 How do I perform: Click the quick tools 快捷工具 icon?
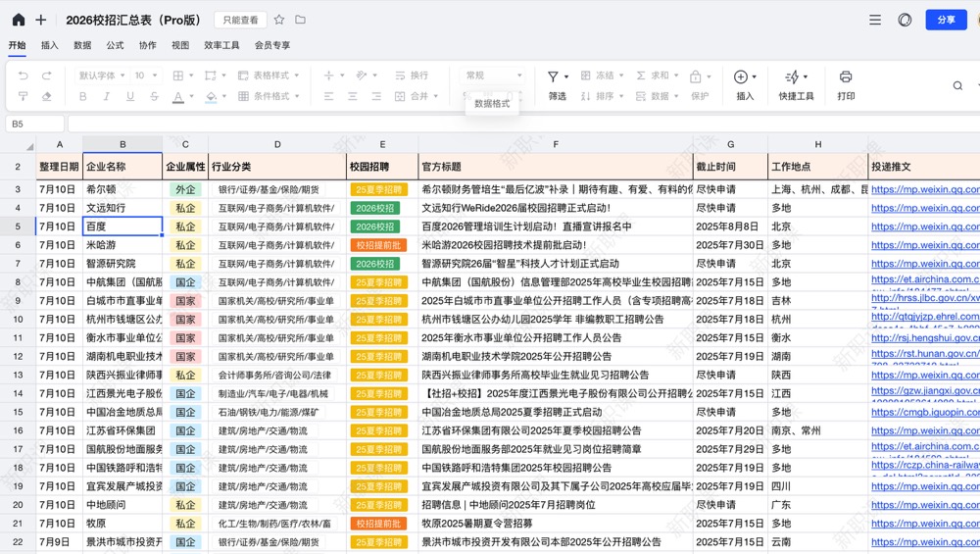(792, 76)
